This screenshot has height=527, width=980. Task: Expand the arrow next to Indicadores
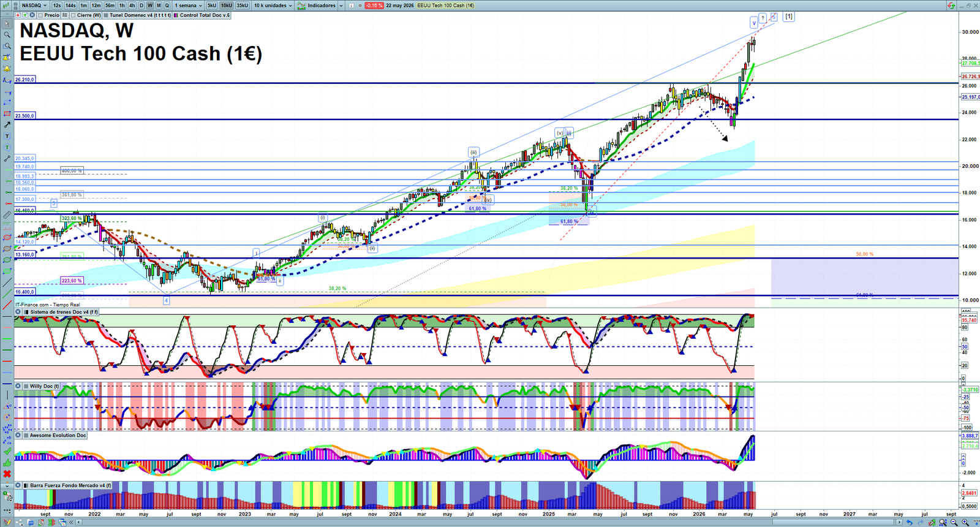click(341, 6)
